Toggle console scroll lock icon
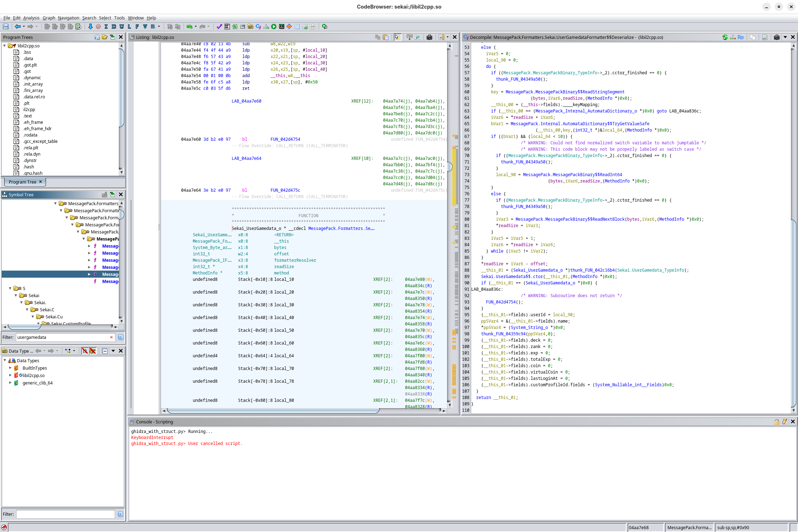798x532 pixels. coord(777,422)
